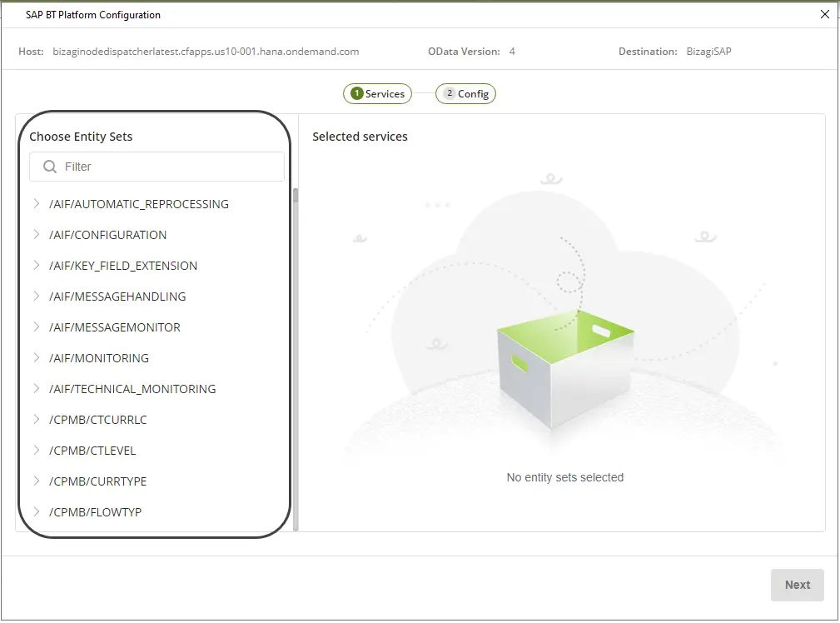Expand /CPMB/CTCURRLC chevron
Viewport: 840px width, 623px height.
pyautogui.click(x=37, y=420)
